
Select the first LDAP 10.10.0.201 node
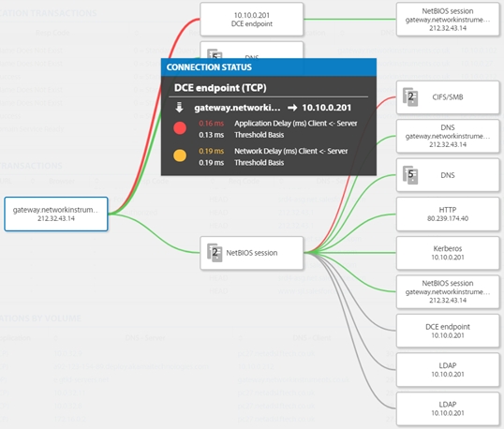(x=448, y=370)
